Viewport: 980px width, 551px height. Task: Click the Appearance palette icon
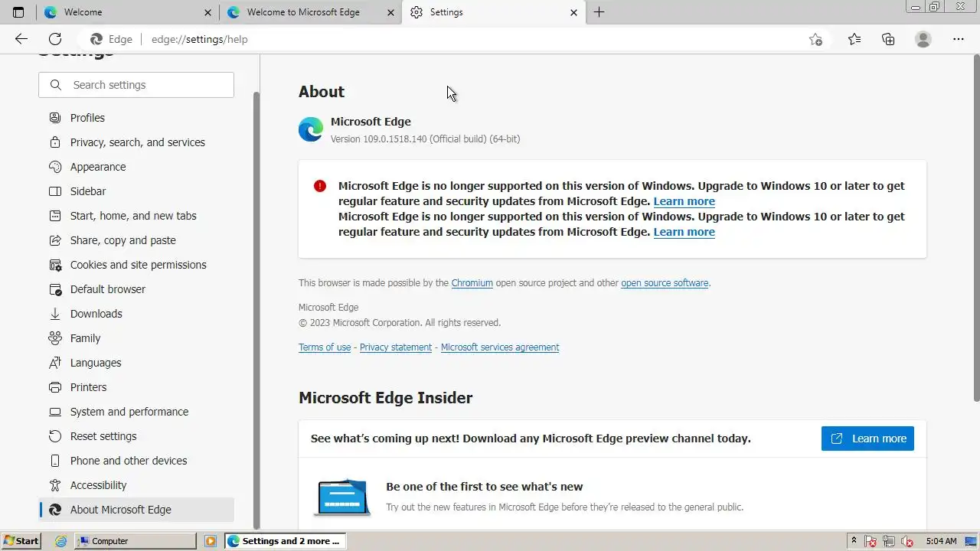[55, 167]
